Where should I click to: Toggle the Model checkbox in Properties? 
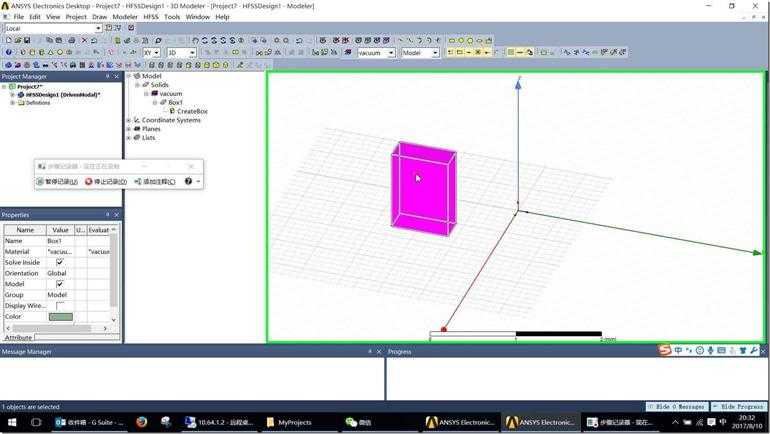click(59, 284)
